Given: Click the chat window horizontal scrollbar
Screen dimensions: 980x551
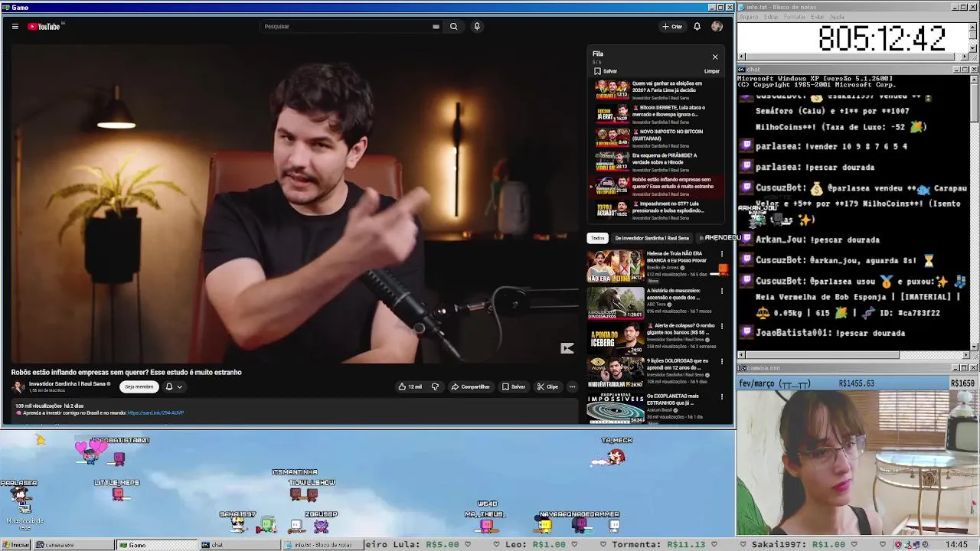Looking at the screenshot, I should pyautogui.click(x=854, y=354).
